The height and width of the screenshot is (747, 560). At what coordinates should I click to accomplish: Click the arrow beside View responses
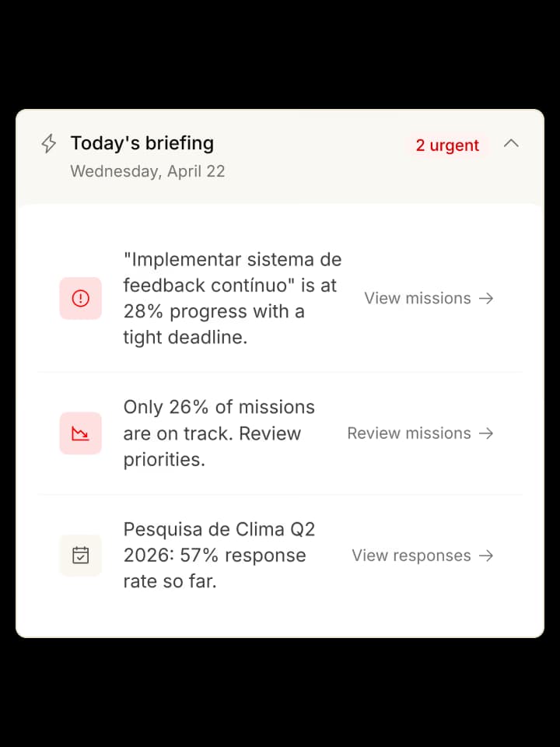(x=487, y=556)
